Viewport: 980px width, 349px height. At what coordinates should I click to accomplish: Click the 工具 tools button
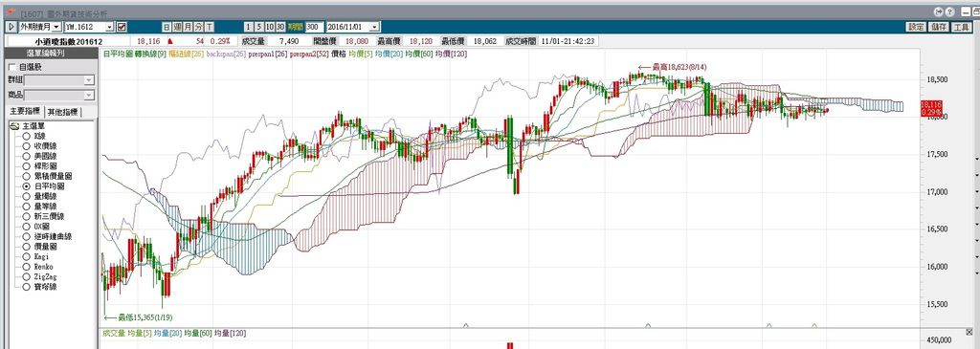click(x=960, y=27)
